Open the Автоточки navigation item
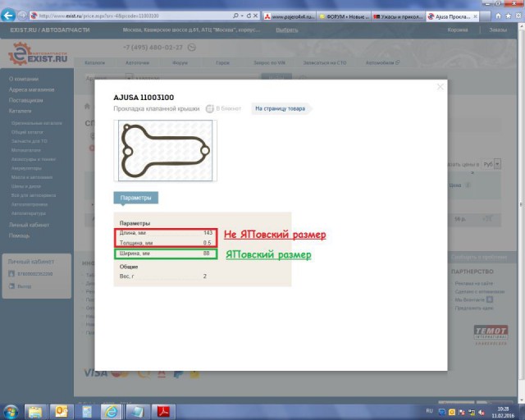 [137, 62]
